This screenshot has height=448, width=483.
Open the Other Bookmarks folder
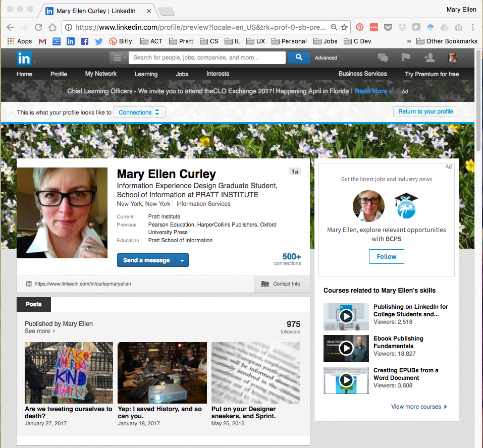point(447,41)
